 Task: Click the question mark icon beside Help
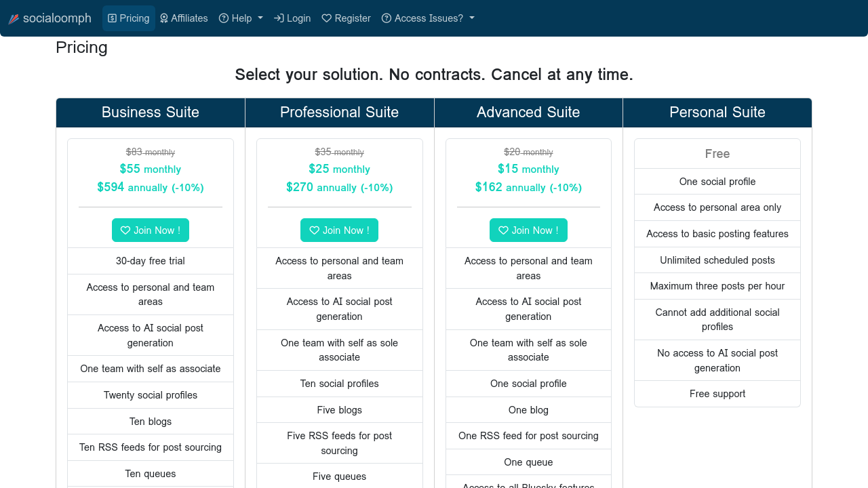pyautogui.click(x=224, y=18)
